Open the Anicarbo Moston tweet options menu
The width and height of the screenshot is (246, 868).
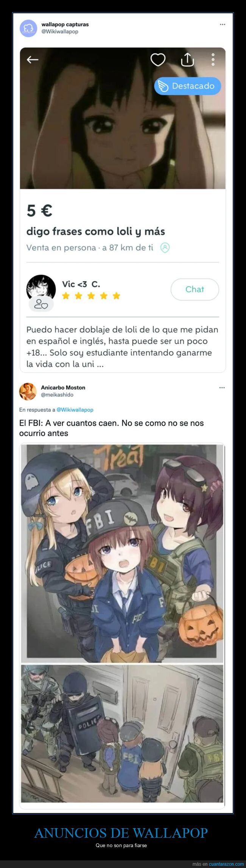pos(222,388)
